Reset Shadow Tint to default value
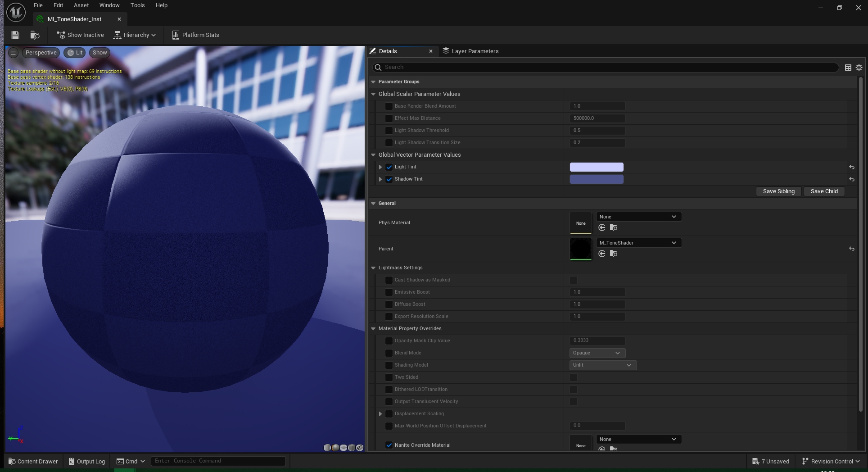 851,179
